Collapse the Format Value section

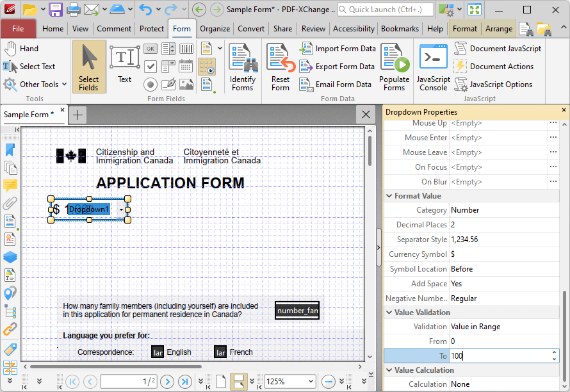tap(389, 196)
